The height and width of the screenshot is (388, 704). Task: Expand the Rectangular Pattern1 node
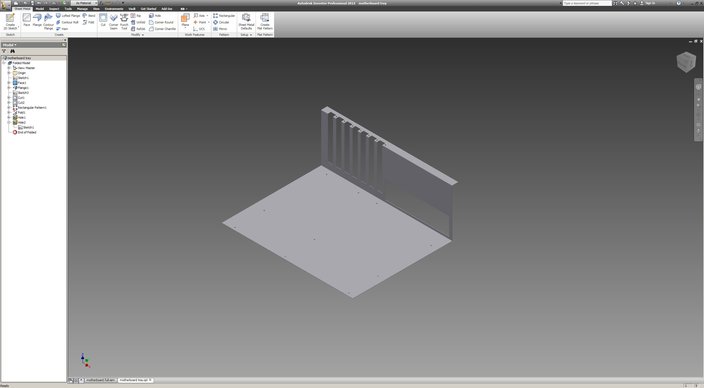9,108
